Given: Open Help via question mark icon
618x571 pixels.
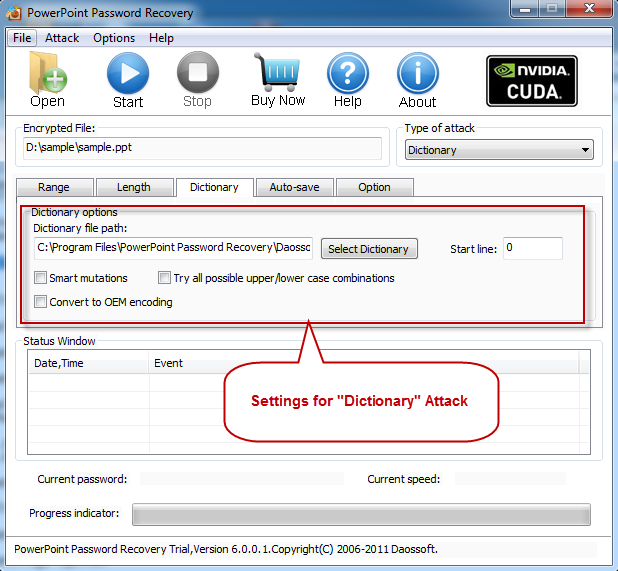Looking at the screenshot, I should coord(347,80).
